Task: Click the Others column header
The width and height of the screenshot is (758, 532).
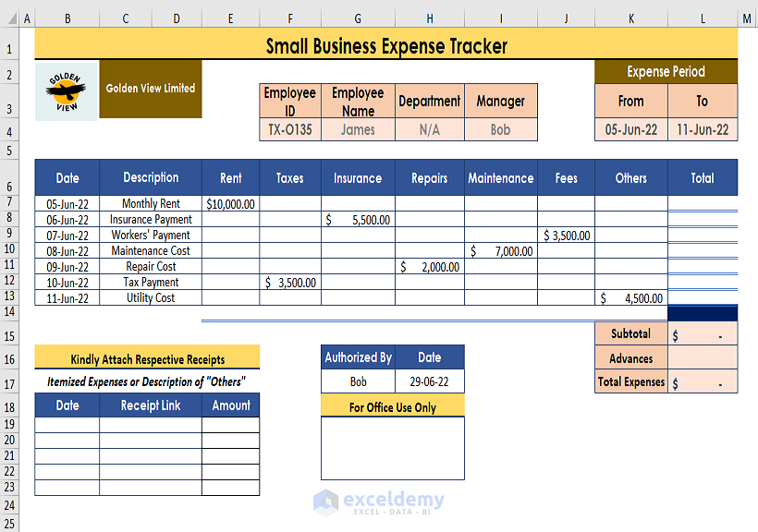Action: [630, 177]
